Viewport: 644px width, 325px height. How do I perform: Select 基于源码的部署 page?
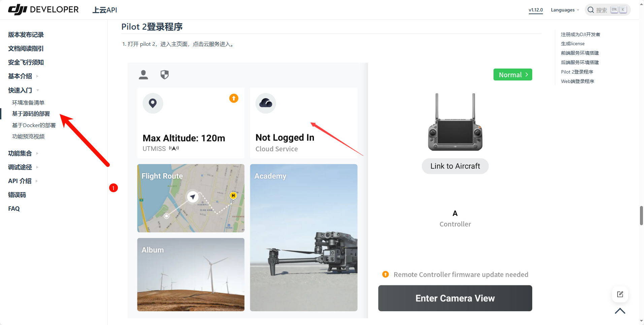point(31,114)
